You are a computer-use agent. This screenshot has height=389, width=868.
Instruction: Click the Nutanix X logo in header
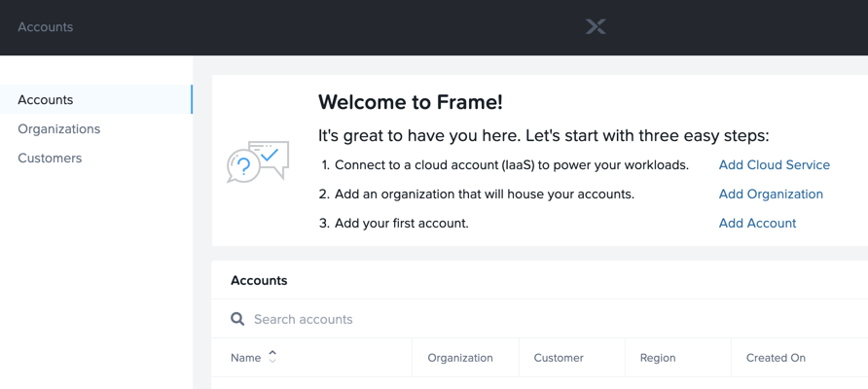pyautogui.click(x=596, y=26)
